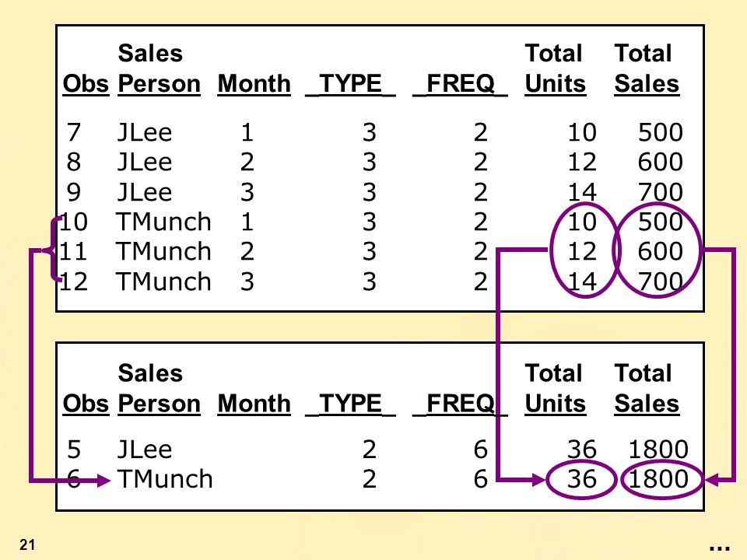The width and height of the screenshot is (747, 560).
Task: Click TMunch name in observation 12 row
Action: click(x=164, y=282)
